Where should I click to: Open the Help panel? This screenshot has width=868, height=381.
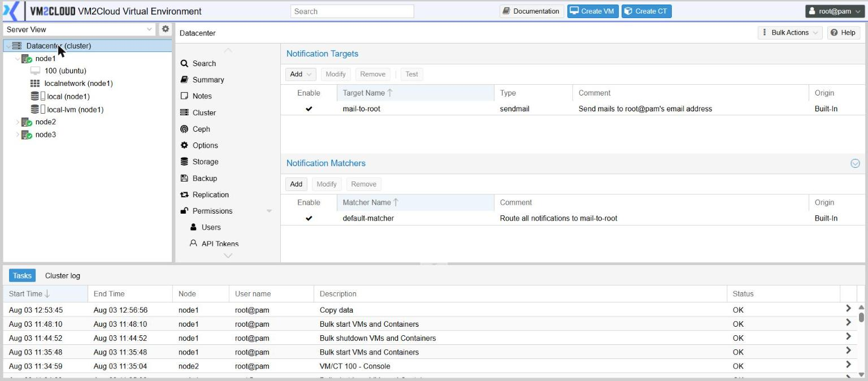tap(843, 33)
